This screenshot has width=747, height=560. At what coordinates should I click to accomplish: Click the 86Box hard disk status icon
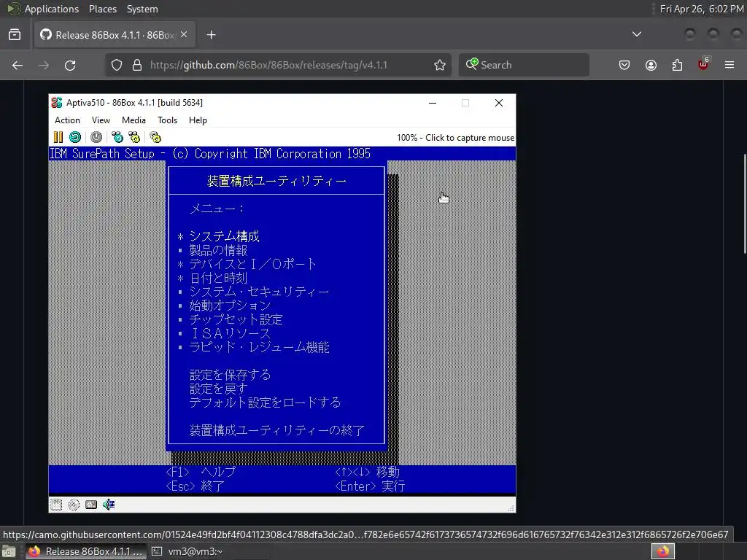click(x=91, y=505)
